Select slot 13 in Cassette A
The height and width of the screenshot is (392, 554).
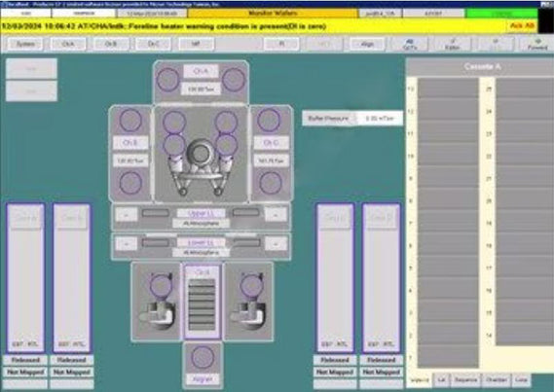coord(448,89)
